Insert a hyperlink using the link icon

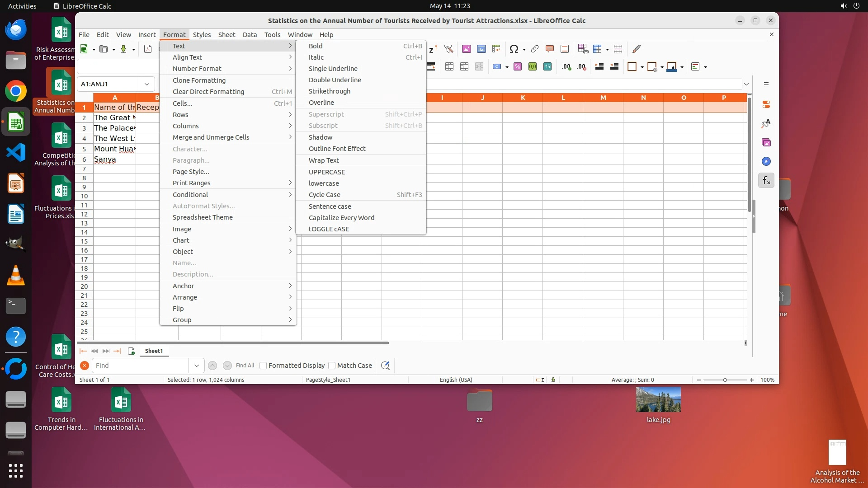coord(535,49)
